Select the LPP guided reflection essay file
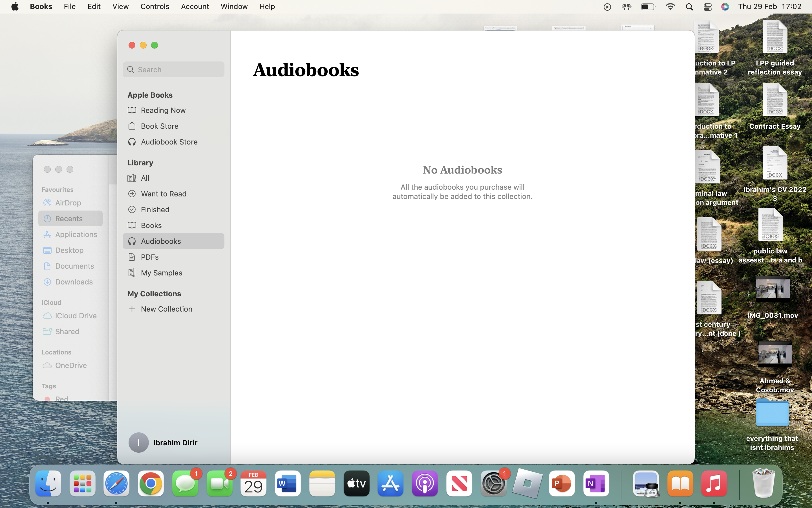Screen dimensions: 812x508 point(775,48)
